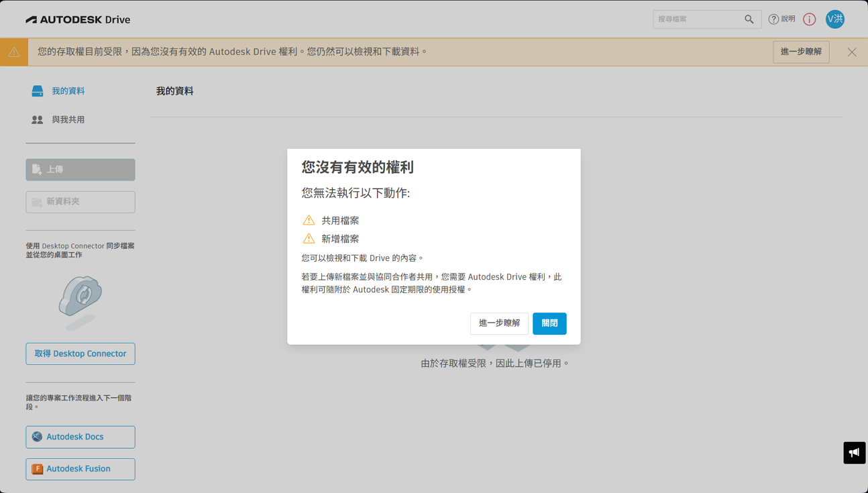Close the dialog with 關閉
The height and width of the screenshot is (493, 868).
[x=549, y=323]
